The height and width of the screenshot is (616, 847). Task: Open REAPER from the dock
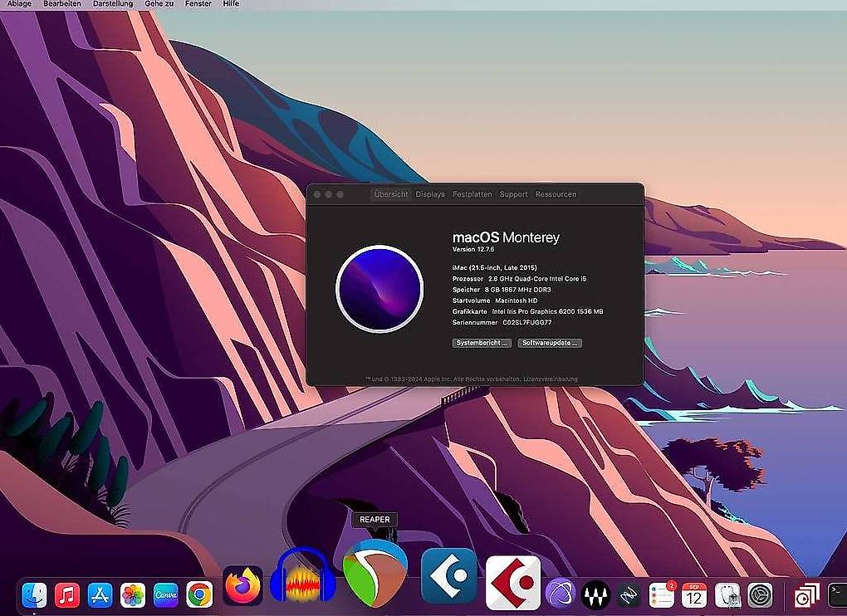coord(375,572)
